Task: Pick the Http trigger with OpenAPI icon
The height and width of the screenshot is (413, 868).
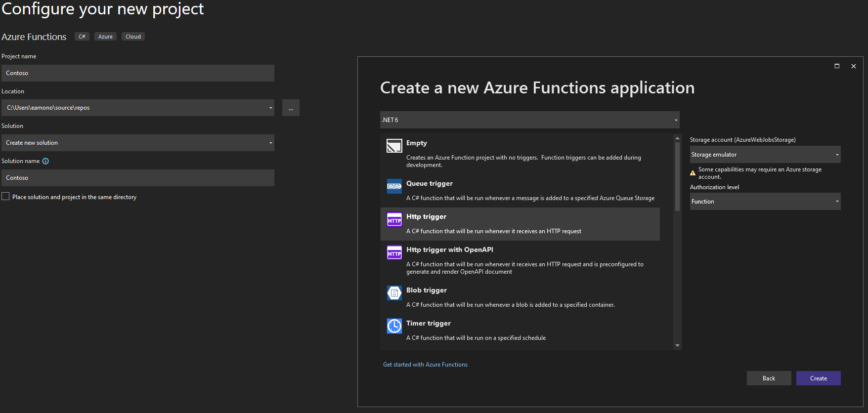Action: (394, 253)
